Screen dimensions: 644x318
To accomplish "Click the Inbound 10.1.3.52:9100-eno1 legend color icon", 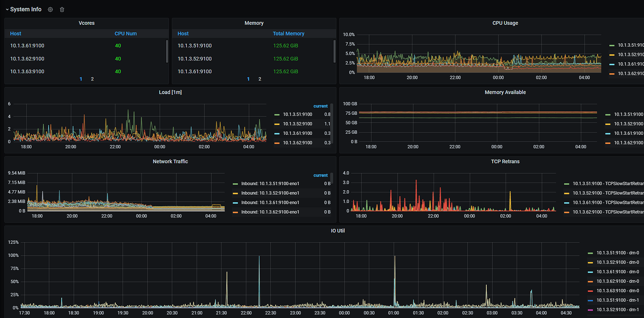I will tap(235, 193).
